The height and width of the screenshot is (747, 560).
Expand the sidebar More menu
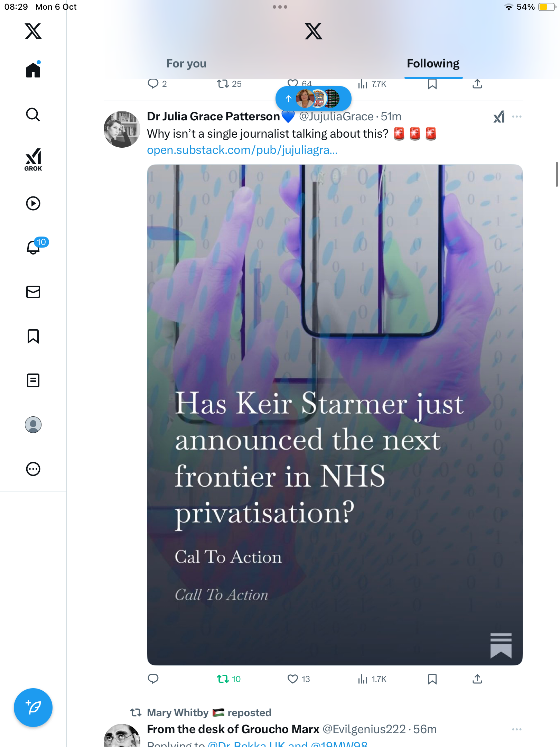coord(33,469)
